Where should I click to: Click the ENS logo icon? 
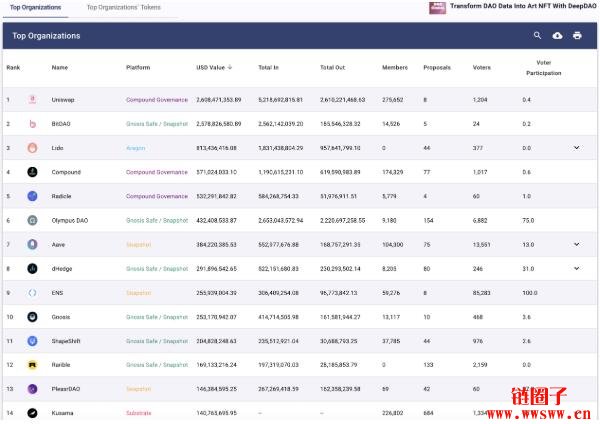click(33, 293)
